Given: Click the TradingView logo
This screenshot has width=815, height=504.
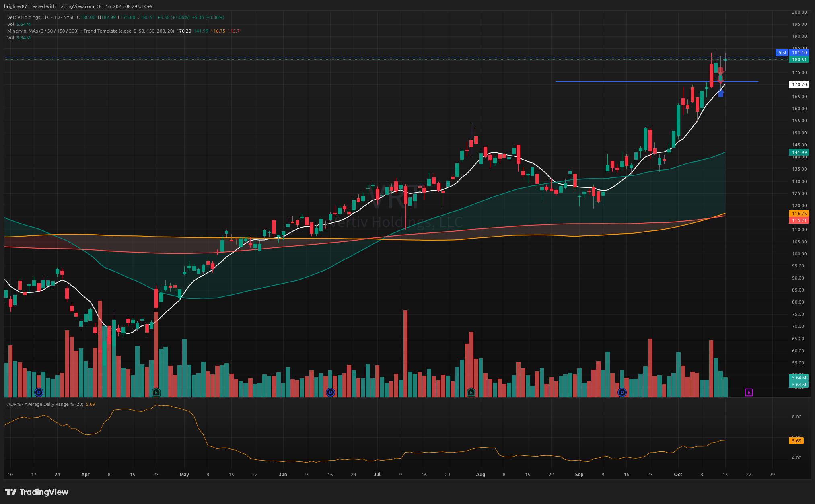Looking at the screenshot, I should (37, 492).
